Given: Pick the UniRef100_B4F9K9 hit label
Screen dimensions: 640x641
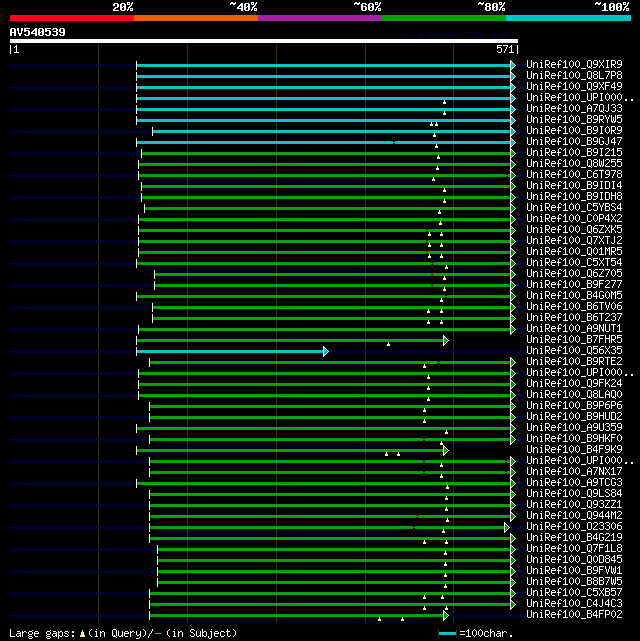Looking at the screenshot, I should 574,450.
